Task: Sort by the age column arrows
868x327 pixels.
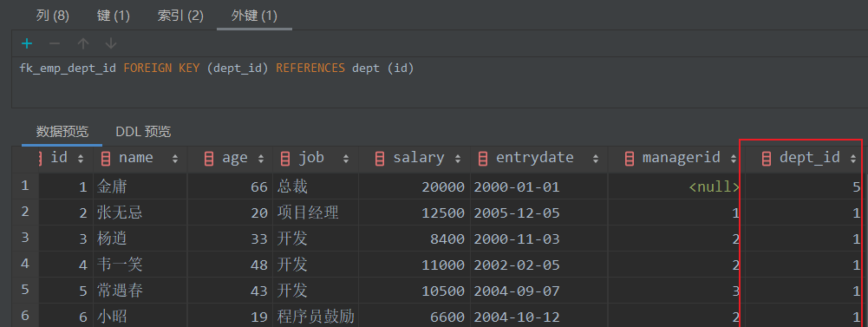Action: (261, 159)
